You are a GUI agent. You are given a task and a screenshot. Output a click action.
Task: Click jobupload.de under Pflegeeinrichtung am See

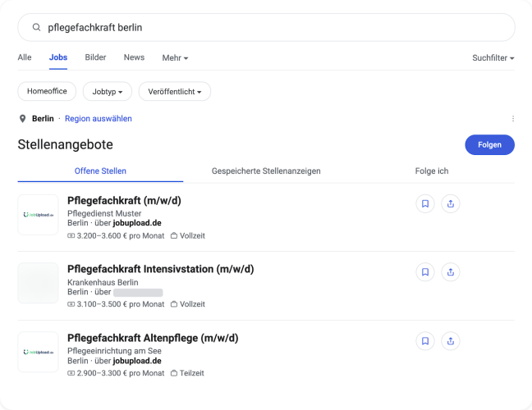click(x=137, y=361)
